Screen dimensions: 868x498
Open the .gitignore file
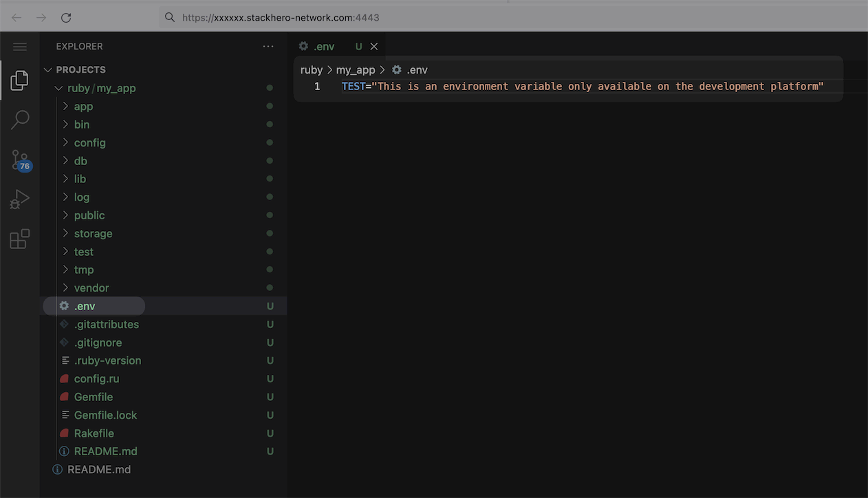coord(98,343)
